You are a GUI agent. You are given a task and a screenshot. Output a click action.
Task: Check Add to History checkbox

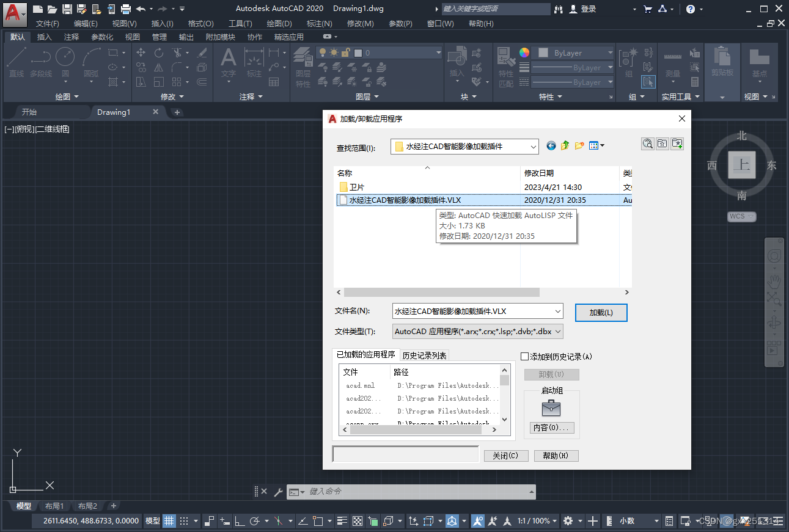click(524, 356)
